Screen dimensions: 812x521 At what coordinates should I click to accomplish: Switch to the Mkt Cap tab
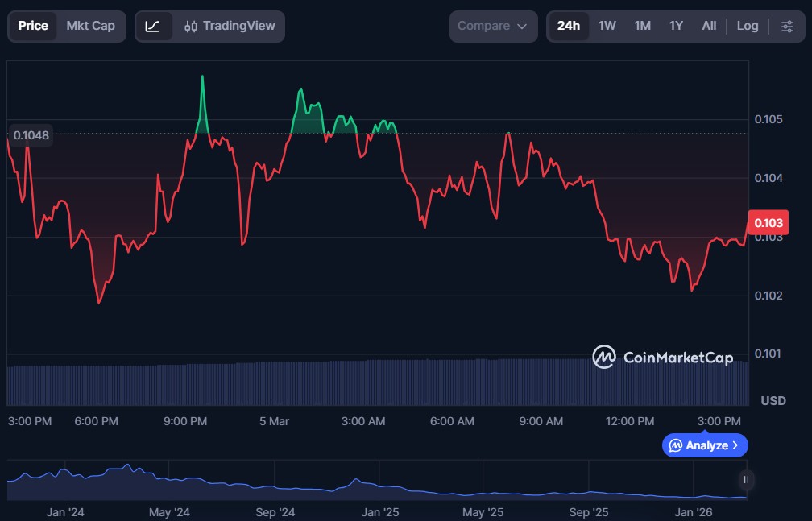pyautogui.click(x=90, y=26)
